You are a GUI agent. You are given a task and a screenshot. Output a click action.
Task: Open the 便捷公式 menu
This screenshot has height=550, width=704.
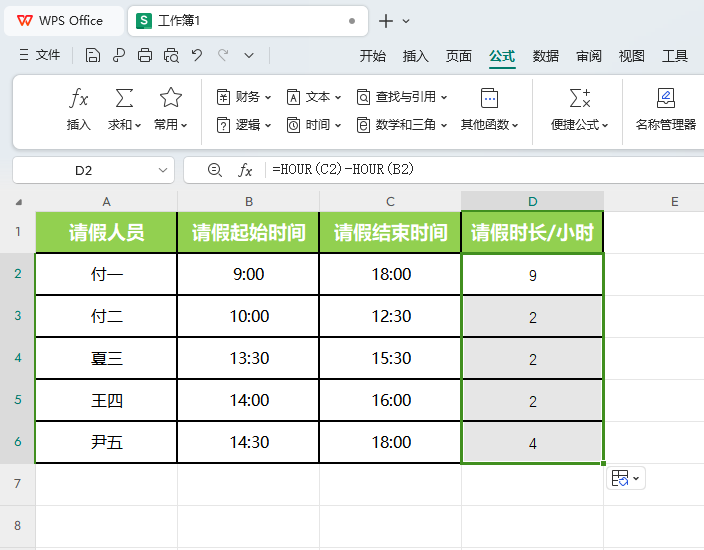580,110
